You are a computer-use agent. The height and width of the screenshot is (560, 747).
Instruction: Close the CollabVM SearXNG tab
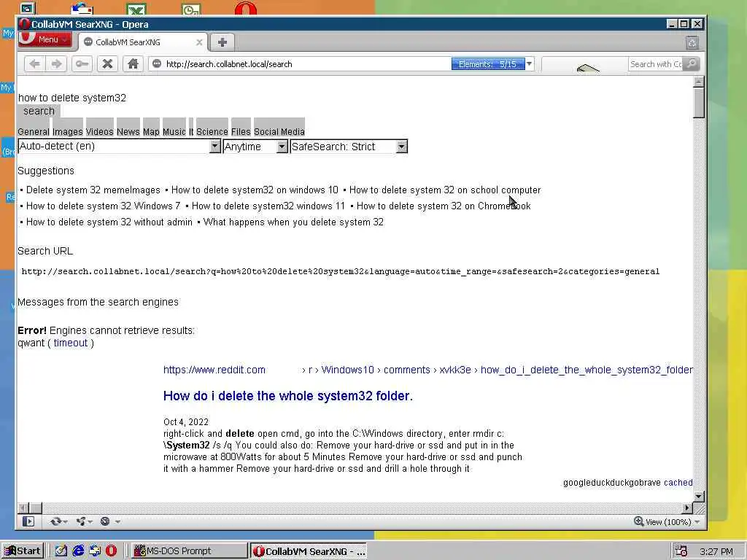pos(199,42)
